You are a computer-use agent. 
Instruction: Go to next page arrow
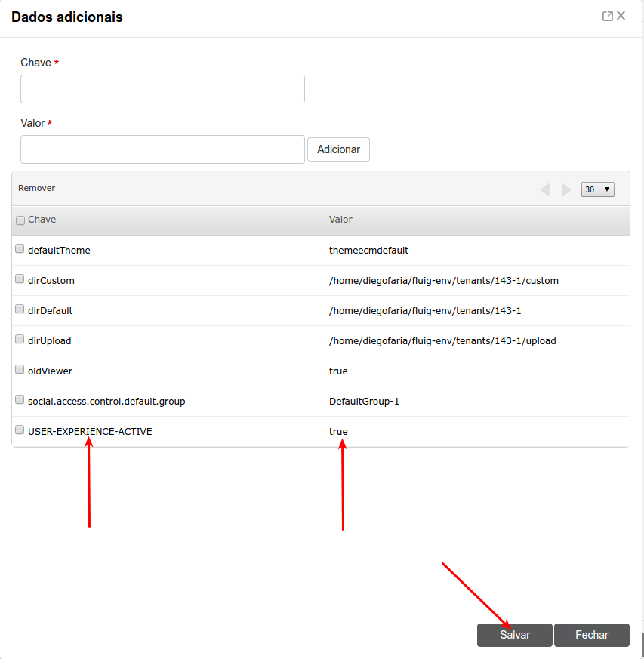(x=566, y=190)
